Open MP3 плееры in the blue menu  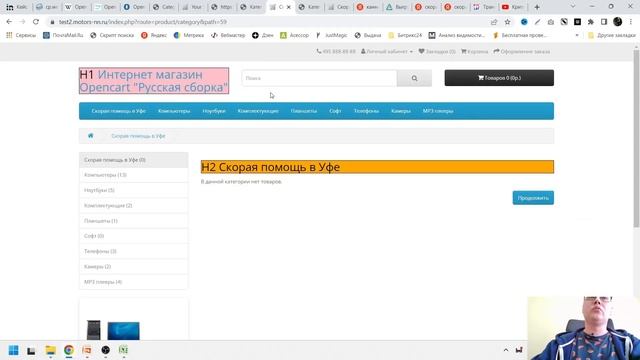pyautogui.click(x=438, y=111)
